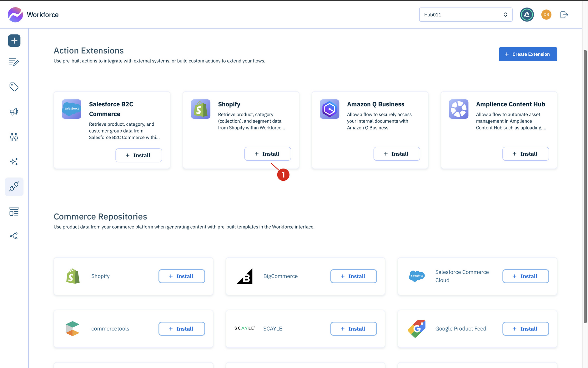Open the audiences section using the people icon
588x368 pixels.
(14, 137)
